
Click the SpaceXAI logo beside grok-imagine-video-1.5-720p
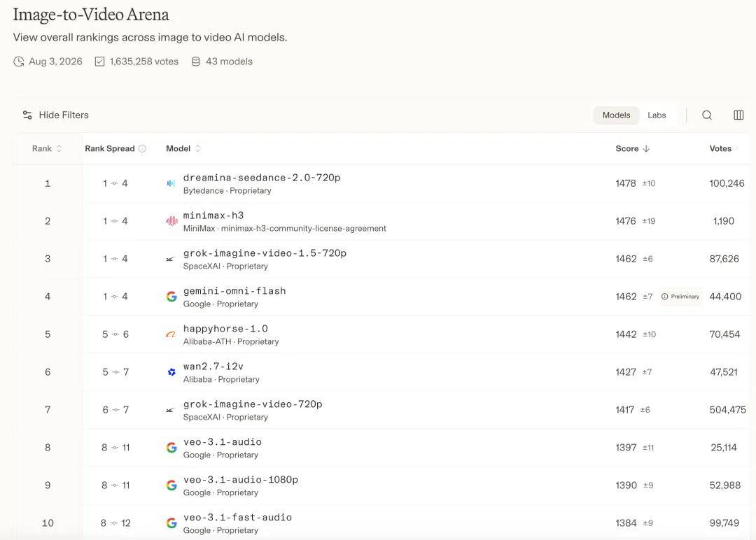point(169,260)
